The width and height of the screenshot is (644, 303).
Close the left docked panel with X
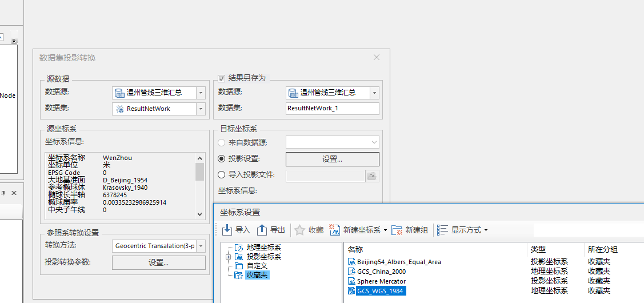[14, 193]
